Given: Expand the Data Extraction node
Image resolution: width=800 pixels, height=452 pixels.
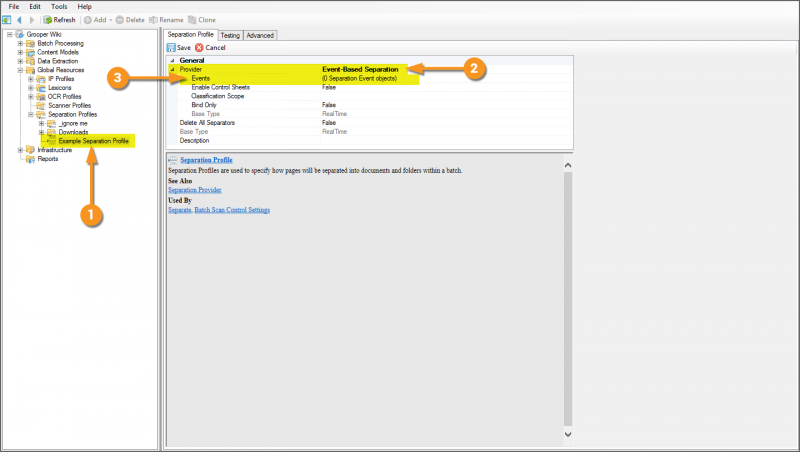Looking at the screenshot, I should [x=20, y=61].
